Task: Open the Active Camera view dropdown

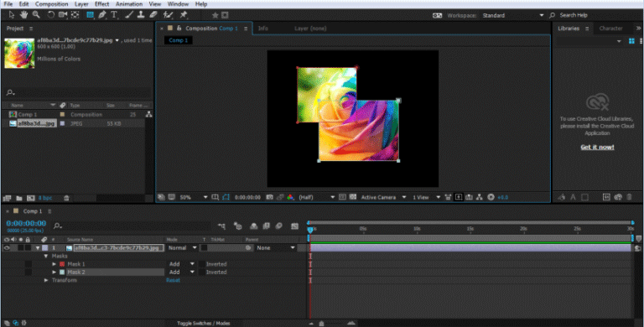Action: (x=383, y=197)
